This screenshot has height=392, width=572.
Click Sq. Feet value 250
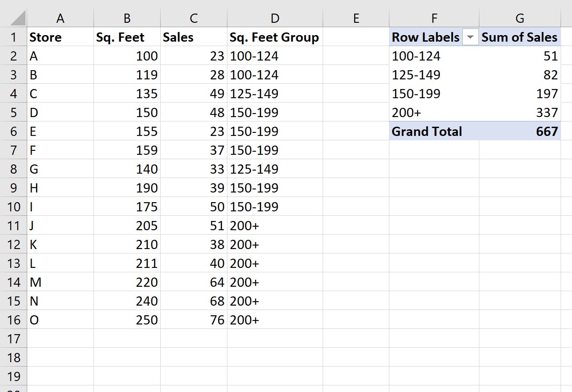click(x=127, y=320)
